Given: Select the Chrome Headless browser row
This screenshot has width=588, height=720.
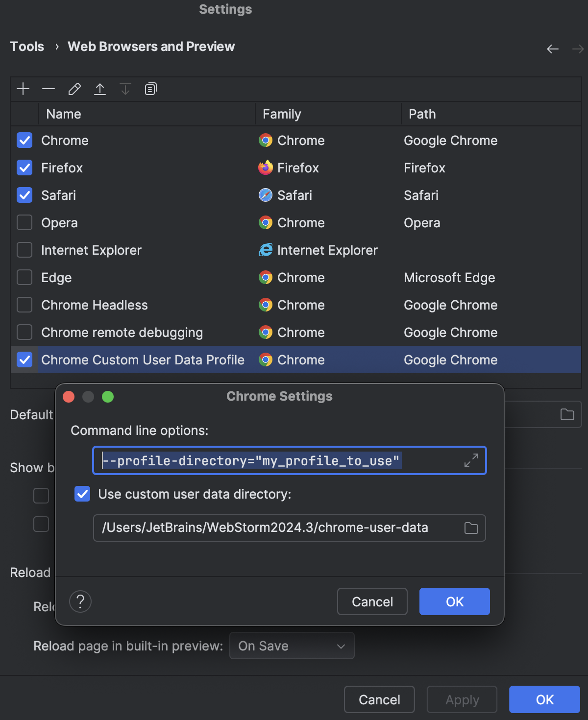Looking at the screenshot, I should pos(94,305).
